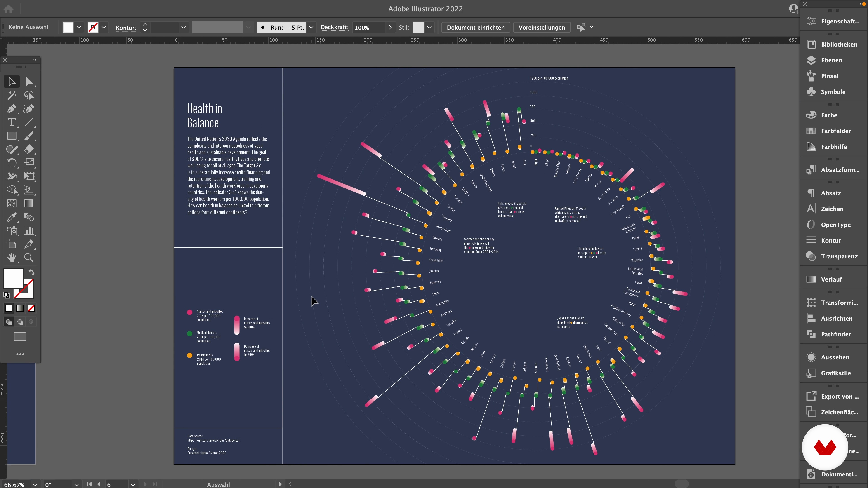The height and width of the screenshot is (488, 868).
Task: Click the toolbar fill color swatch
Action: 13,278
